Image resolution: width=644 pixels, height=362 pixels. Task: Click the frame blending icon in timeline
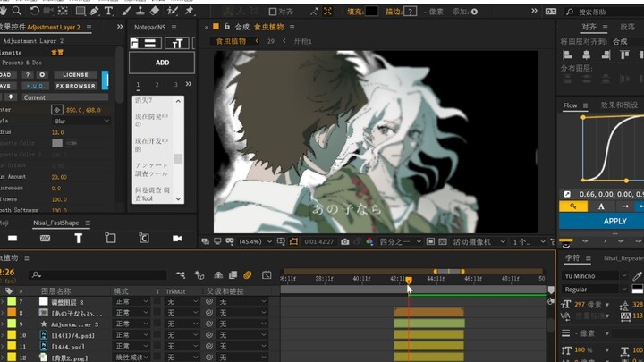pos(233,275)
